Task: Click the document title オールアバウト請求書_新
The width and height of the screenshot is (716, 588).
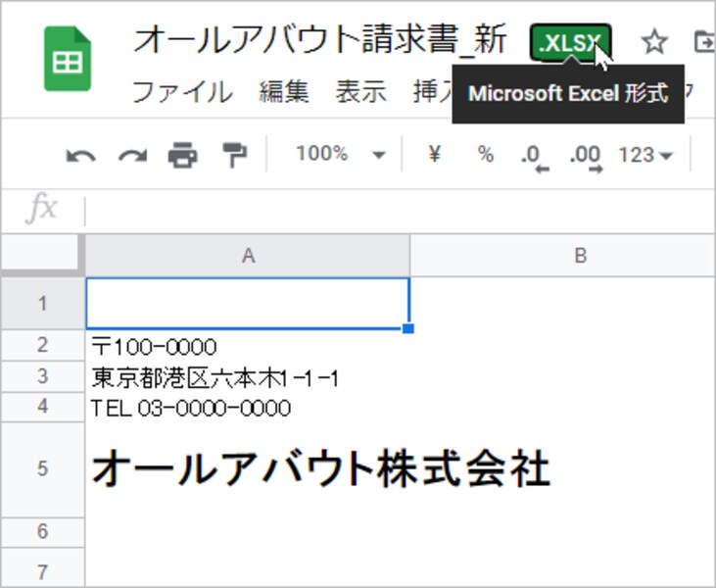Action: 320,40
